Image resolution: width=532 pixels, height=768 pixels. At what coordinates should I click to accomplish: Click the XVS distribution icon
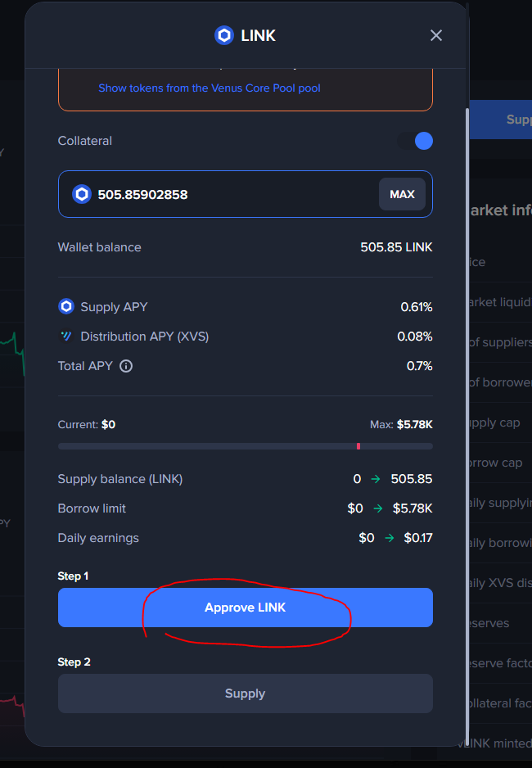[x=66, y=336]
